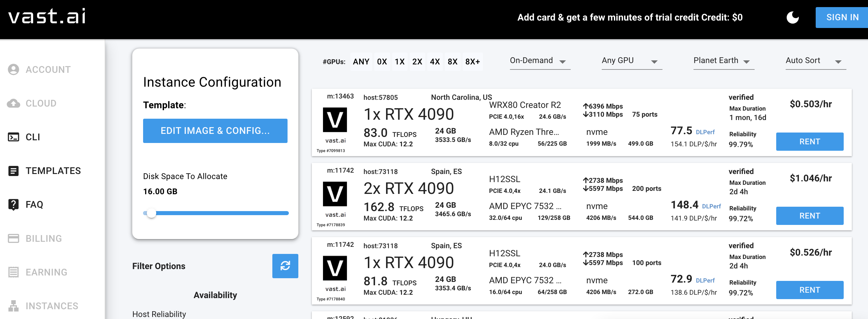Rent the $1.046/hr 2x RTX 4090
This screenshot has width=868, height=319.
pyautogui.click(x=810, y=216)
